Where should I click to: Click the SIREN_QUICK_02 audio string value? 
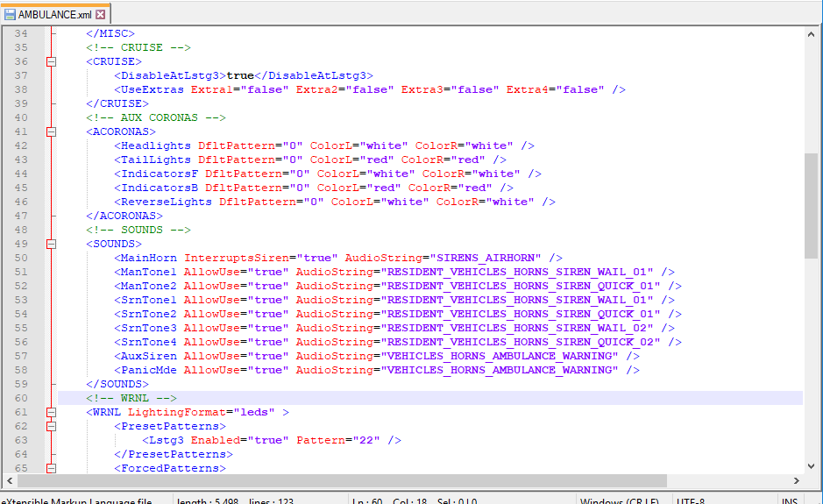[520, 343]
